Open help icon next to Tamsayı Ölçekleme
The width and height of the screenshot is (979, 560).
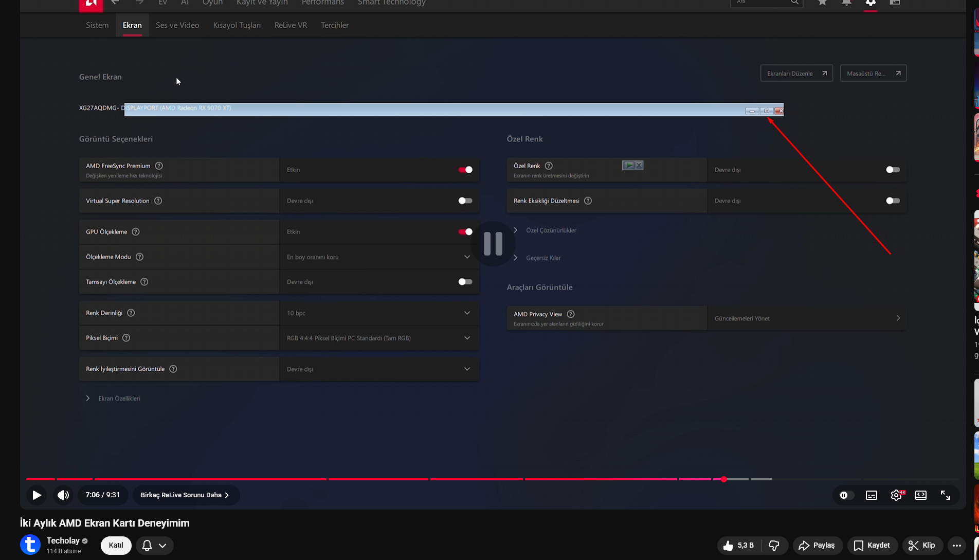click(x=144, y=282)
